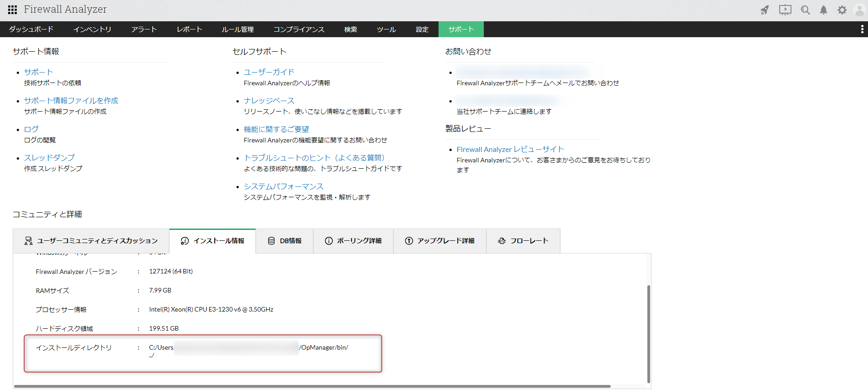The height and width of the screenshot is (390, 868).
Task: Open the ナレッジベース link
Action: [x=269, y=101]
